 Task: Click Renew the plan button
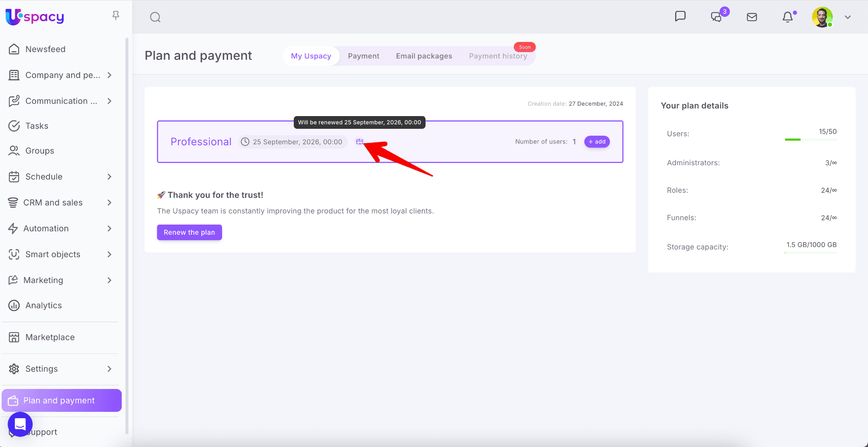189,232
